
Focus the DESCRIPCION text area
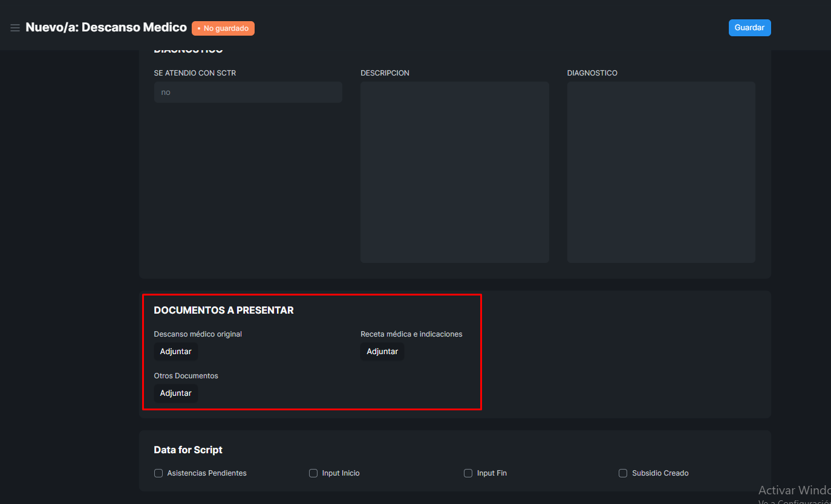pyautogui.click(x=454, y=172)
